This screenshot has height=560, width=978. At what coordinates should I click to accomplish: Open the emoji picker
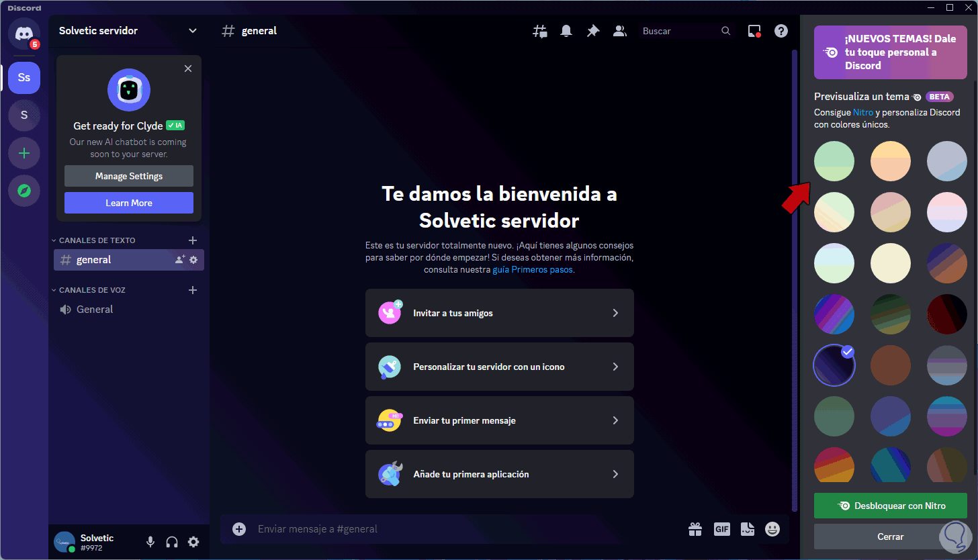773,529
